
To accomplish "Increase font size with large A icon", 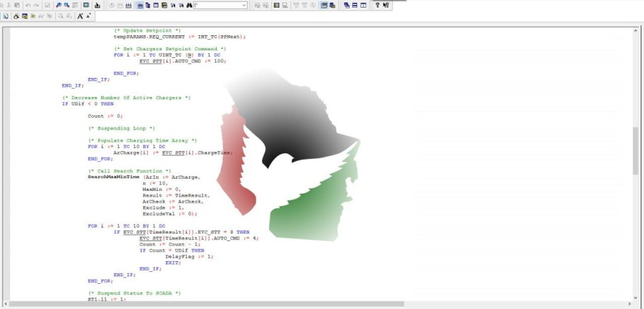I will (x=80, y=16).
